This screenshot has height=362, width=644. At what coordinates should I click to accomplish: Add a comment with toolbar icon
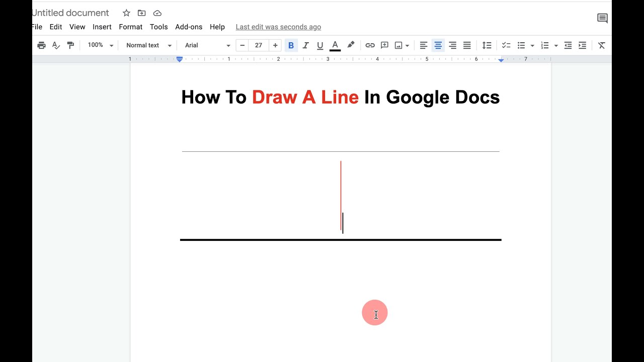[384, 45]
